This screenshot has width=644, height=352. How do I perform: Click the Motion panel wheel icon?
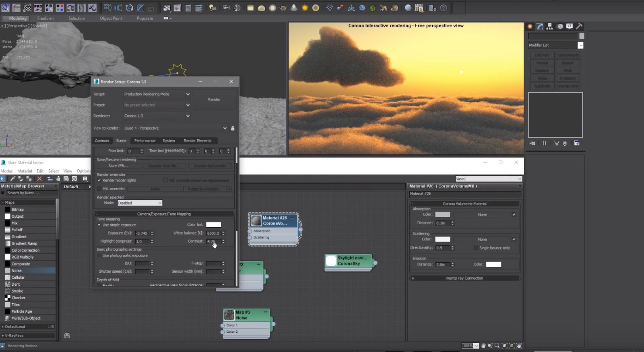tap(560, 27)
